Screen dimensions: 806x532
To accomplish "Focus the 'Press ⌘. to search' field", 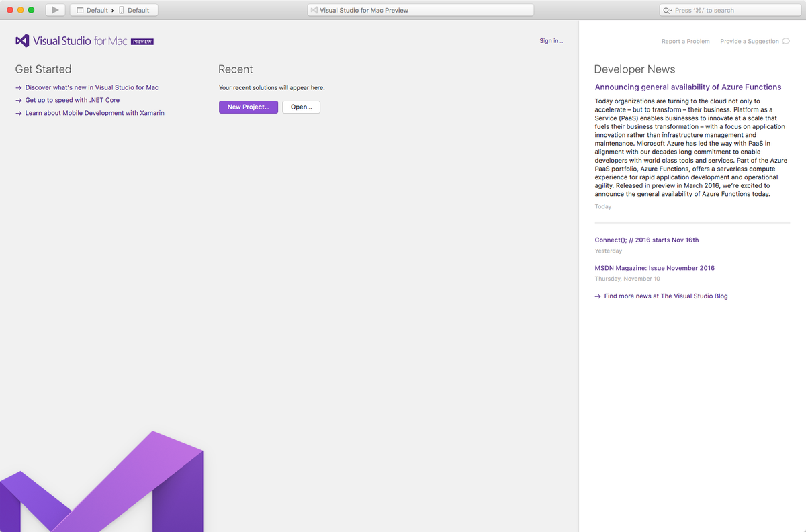I will coord(730,10).
